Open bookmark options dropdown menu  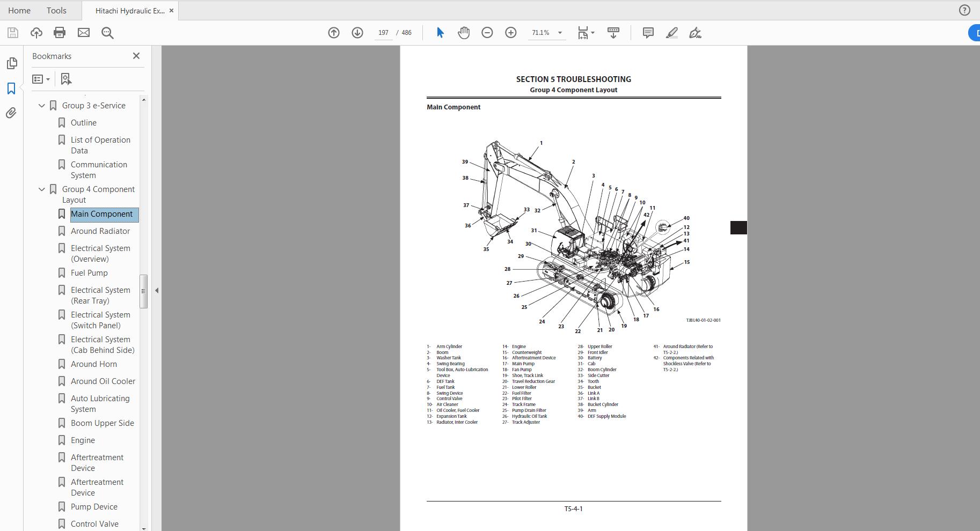[x=41, y=79]
